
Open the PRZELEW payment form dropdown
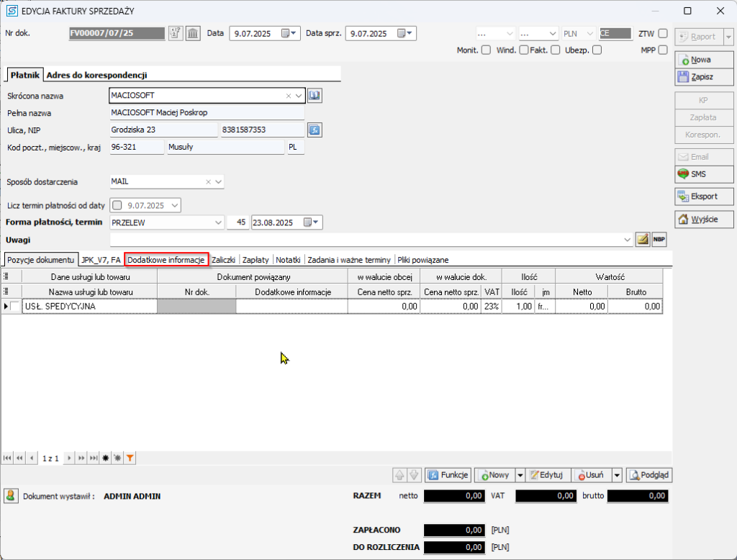point(219,223)
